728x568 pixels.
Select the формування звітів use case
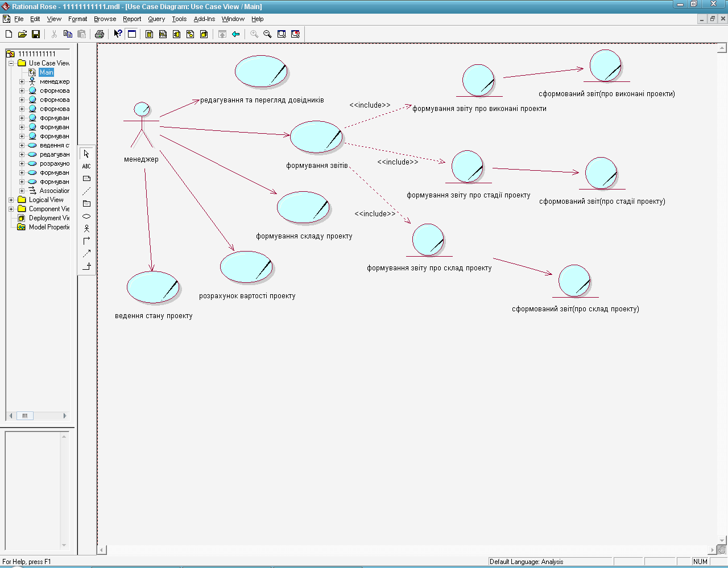click(316, 137)
